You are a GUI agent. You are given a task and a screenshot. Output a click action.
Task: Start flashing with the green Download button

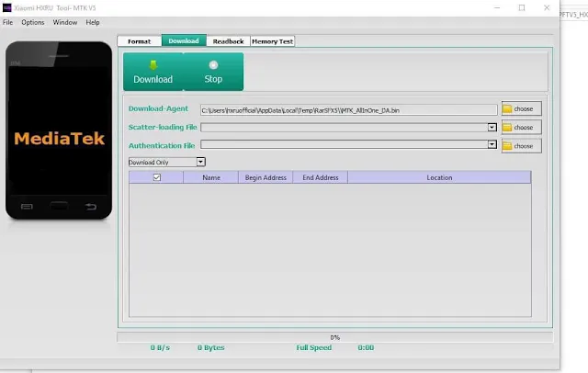click(x=153, y=72)
